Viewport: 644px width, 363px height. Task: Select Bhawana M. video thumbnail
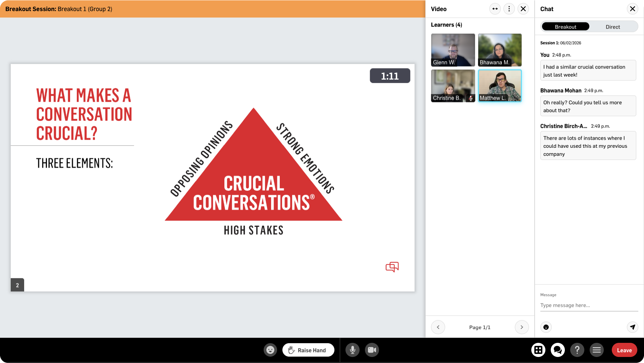click(x=500, y=50)
